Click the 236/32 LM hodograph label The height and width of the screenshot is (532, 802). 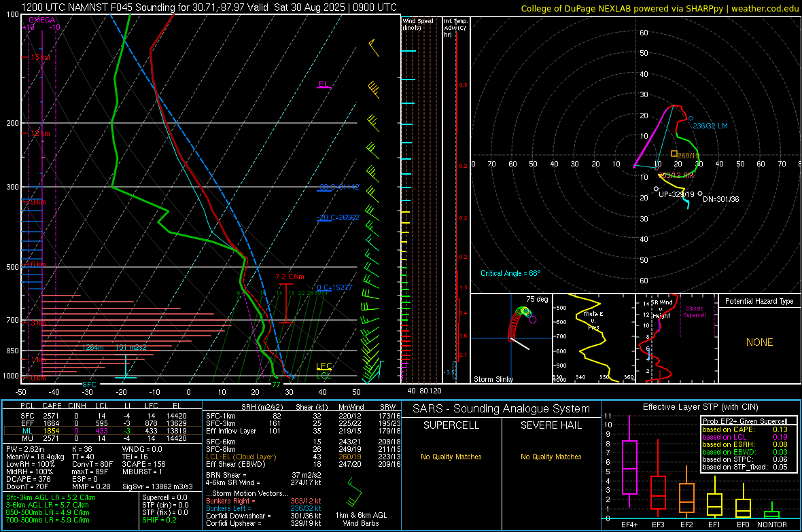tap(710, 126)
